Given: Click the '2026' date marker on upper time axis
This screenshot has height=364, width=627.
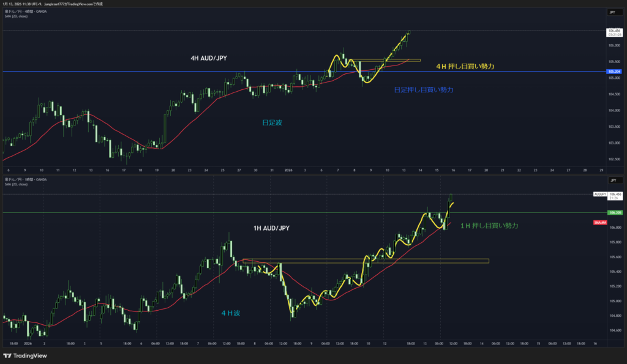Looking at the screenshot, I should (x=288, y=169).
